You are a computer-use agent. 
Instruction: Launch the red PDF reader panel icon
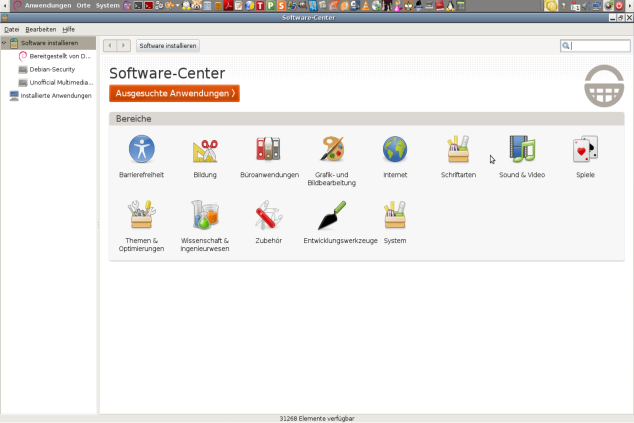229,6
